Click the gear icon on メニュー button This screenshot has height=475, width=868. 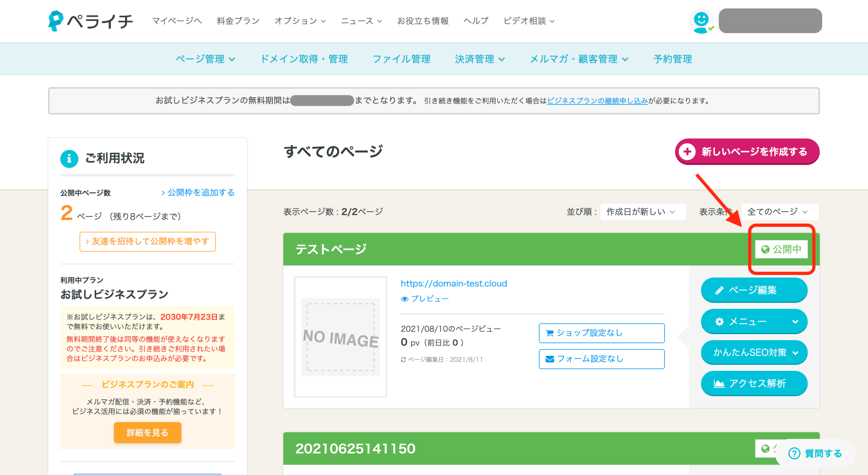click(719, 322)
